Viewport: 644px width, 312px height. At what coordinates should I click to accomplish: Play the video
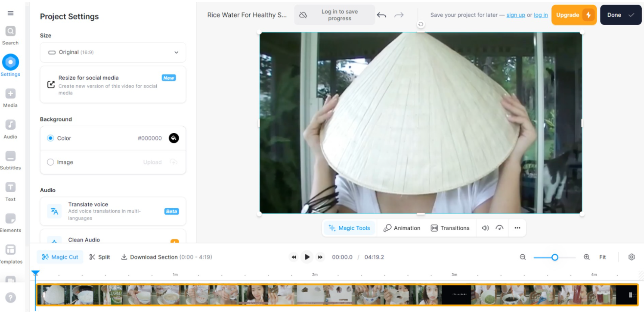(307, 257)
